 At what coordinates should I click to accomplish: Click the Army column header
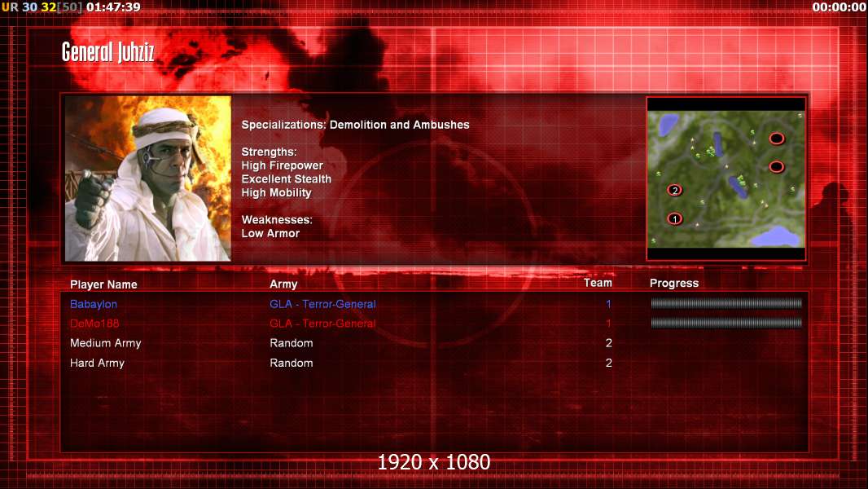(x=283, y=284)
